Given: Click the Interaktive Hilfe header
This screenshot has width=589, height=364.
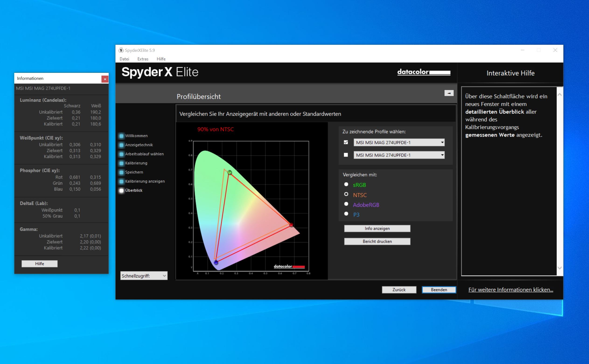Looking at the screenshot, I should (510, 73).
